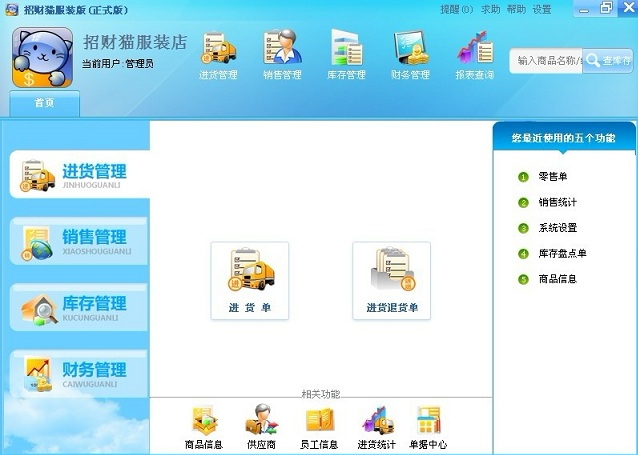Open 销售管理 in the top toolbar

tap(282, 56)
